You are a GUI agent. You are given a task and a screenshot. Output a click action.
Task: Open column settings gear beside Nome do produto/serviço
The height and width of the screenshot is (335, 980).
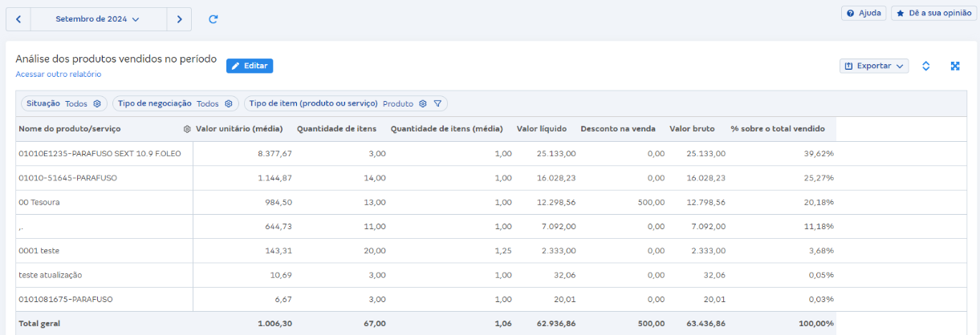(x=187, y=129)
